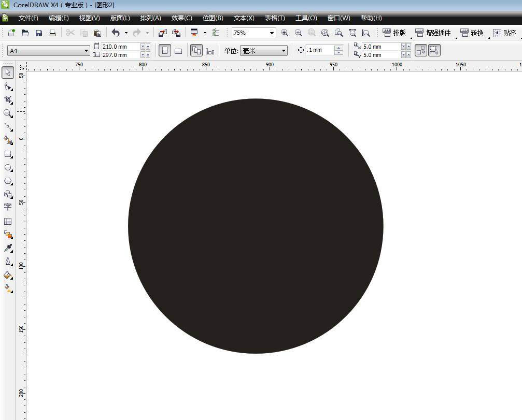Select the Crop tool
Screen dimensions: 522x420
coord(8,99)
